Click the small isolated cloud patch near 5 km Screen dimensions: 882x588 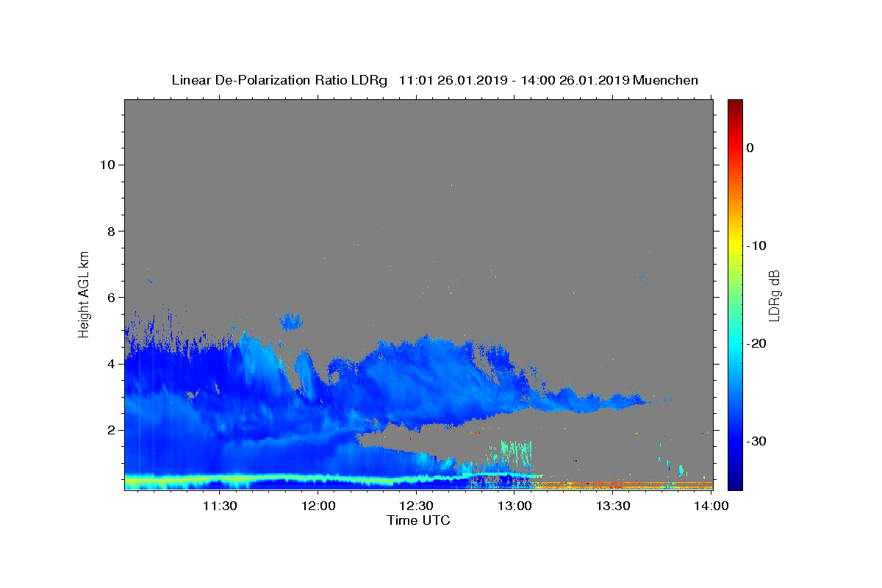coord(292,320)
